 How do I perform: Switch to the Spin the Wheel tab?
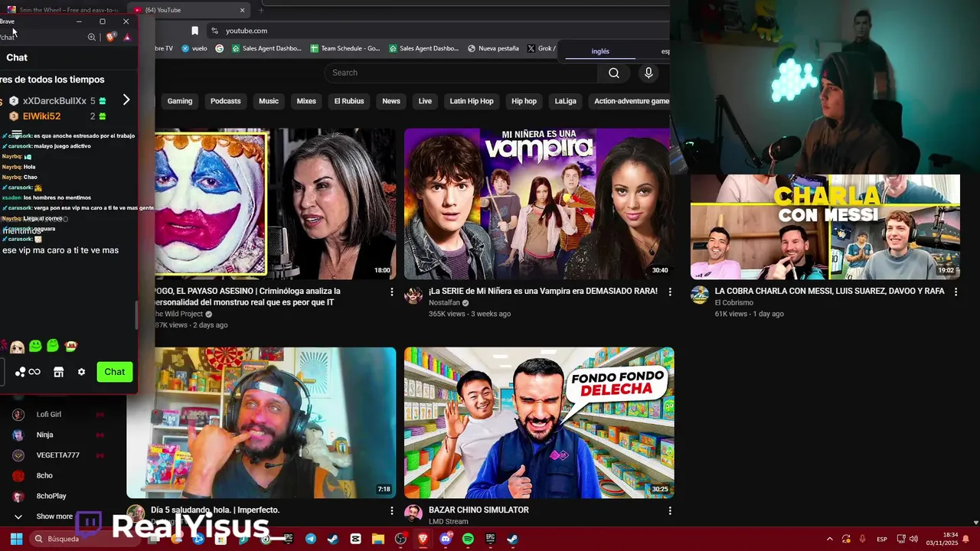pos(65,10)
